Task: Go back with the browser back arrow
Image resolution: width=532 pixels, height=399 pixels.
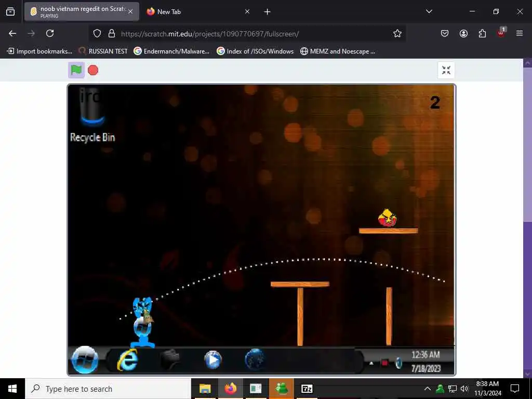Action: coord(12,33)
